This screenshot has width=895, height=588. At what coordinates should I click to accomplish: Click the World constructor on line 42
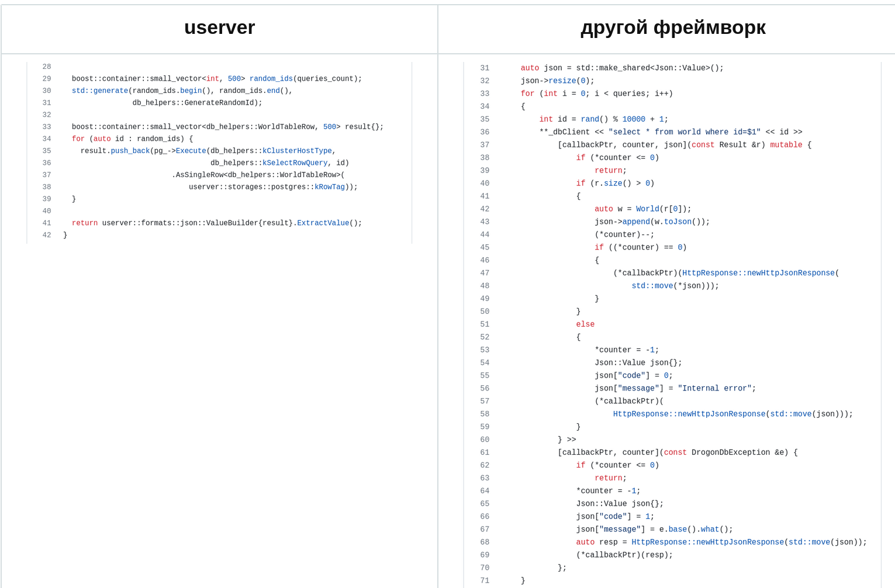click(x=647, y=209)
